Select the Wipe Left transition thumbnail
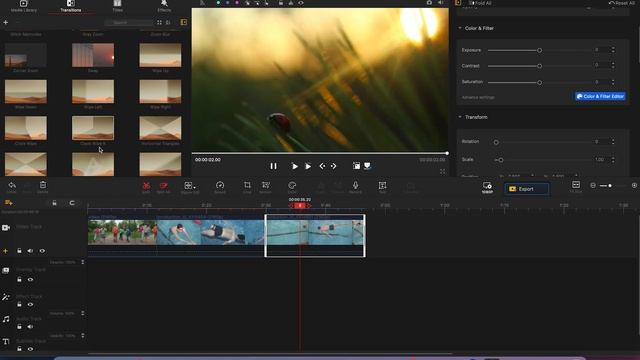The width and height of the screenshot is (640, 360). (x=93, y=91)
